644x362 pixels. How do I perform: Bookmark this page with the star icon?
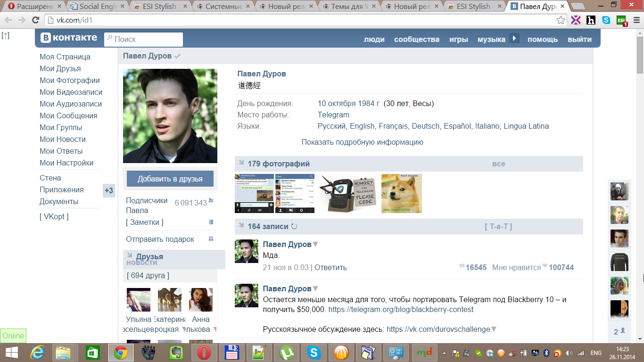[x=561, y=20]
